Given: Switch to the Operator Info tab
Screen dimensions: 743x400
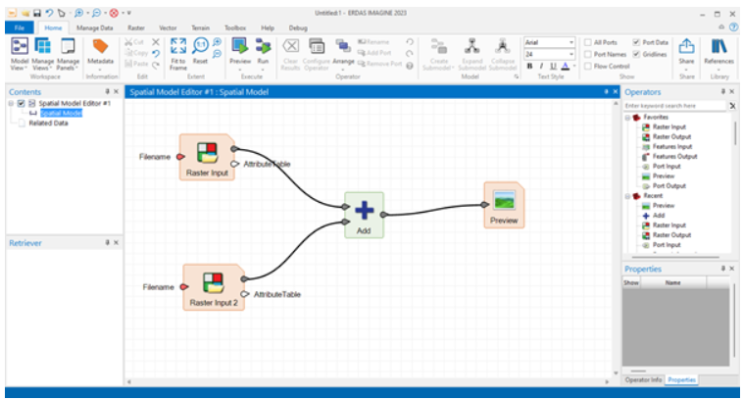Looking at the screenshot, I should coord(643,380).
